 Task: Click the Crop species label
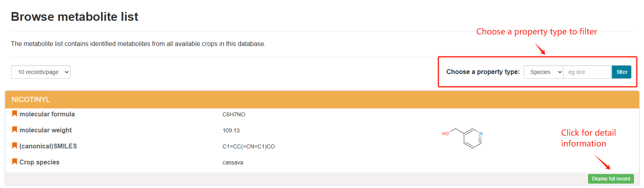[x=40, y=162]
